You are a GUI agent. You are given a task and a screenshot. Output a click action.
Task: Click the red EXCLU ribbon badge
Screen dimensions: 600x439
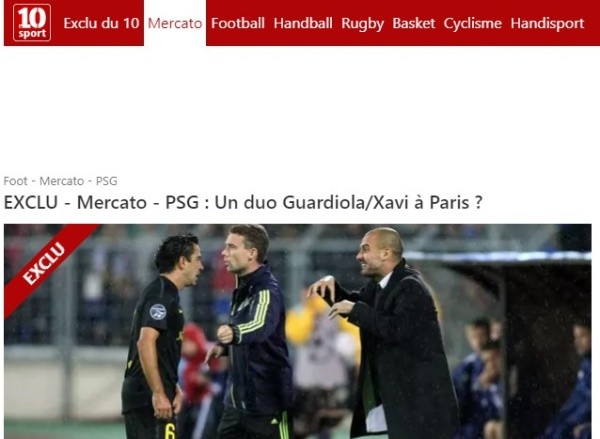pyautogui.click(x=44, y=264)
